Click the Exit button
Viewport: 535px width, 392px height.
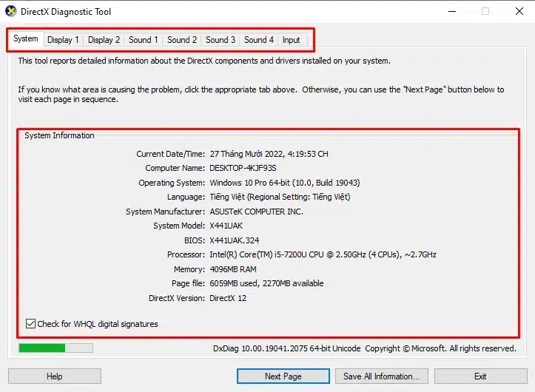[x=480, y=376]
